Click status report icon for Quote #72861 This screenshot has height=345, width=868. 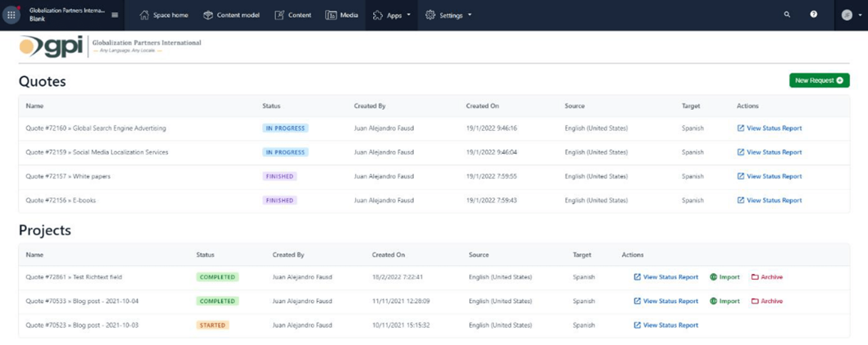click(x=637, y=277)
